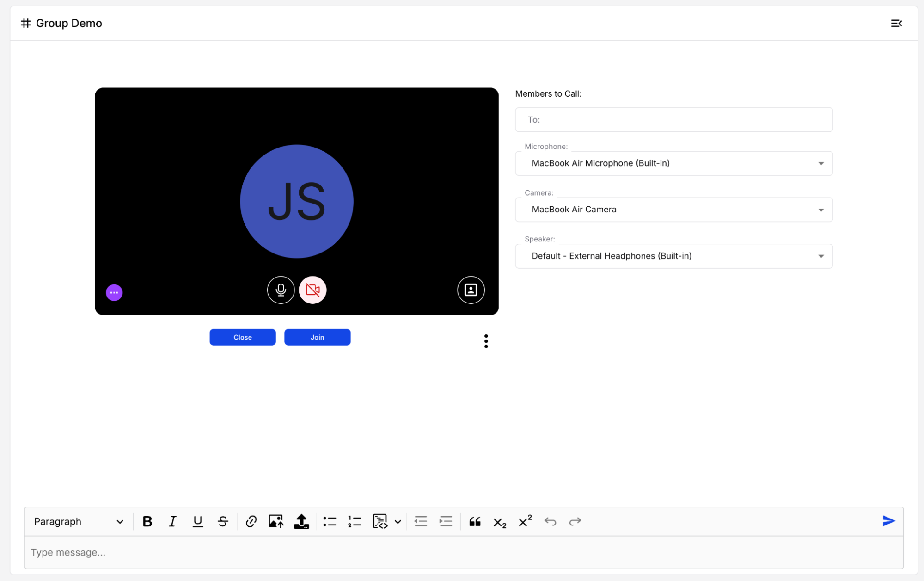Screen dimensions: 924x581
Task: Upload a file attachment
Action: [x=301, y=522]
